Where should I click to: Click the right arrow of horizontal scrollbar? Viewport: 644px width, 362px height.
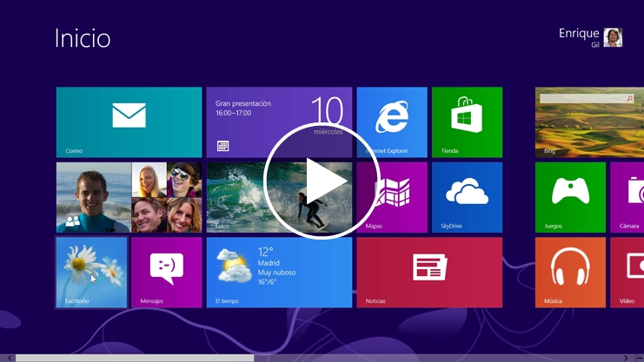click(626, 359)
